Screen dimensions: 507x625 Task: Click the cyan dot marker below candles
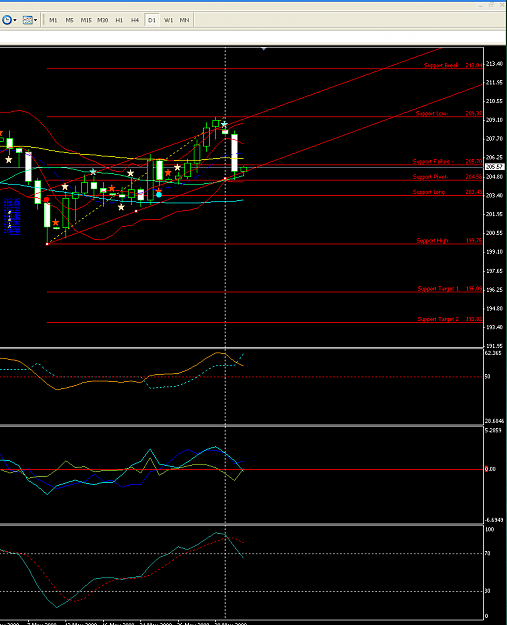click(159, 195)
